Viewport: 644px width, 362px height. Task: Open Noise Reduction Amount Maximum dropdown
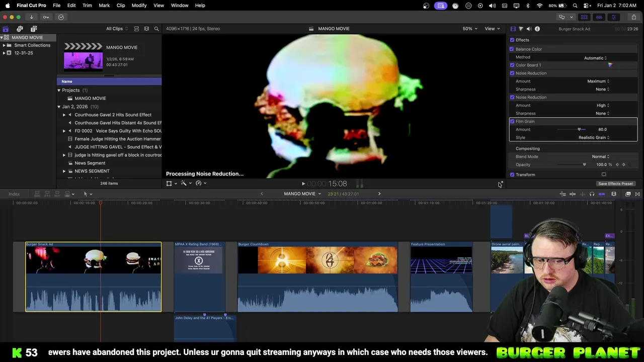point(598,81)
